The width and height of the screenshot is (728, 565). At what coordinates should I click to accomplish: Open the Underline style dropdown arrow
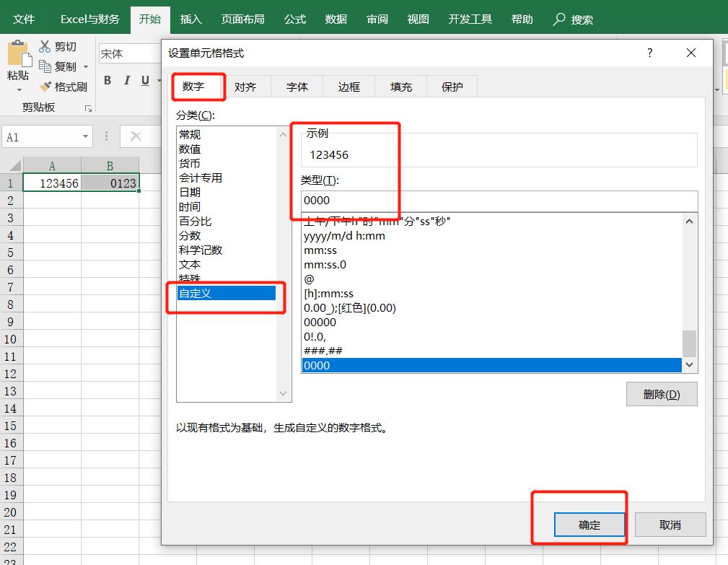pyautogui.click(x=158, y=81)
